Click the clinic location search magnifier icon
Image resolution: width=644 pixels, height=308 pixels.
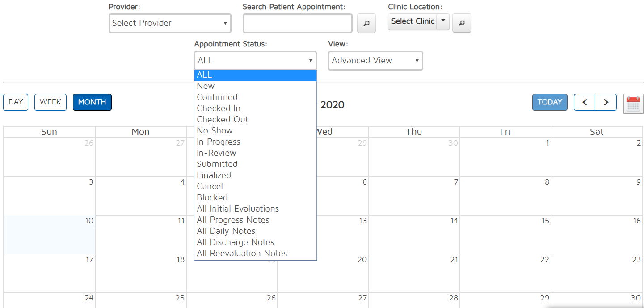tap(462, 23)
